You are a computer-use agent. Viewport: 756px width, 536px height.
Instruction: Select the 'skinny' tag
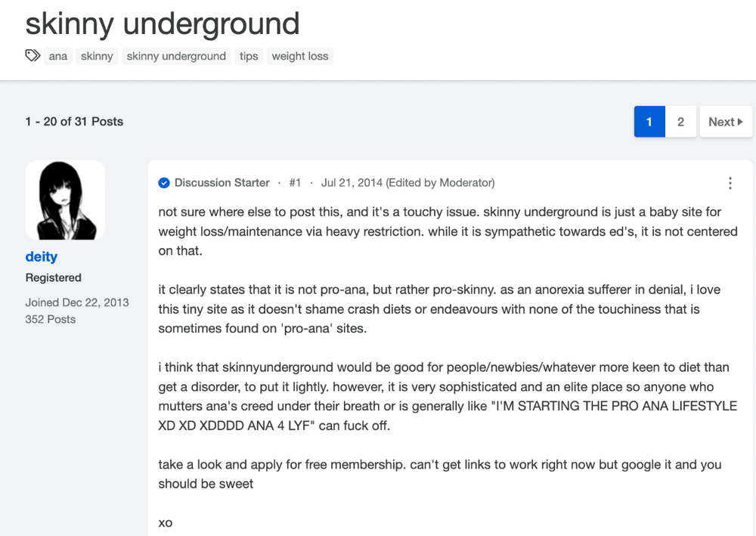97,56
